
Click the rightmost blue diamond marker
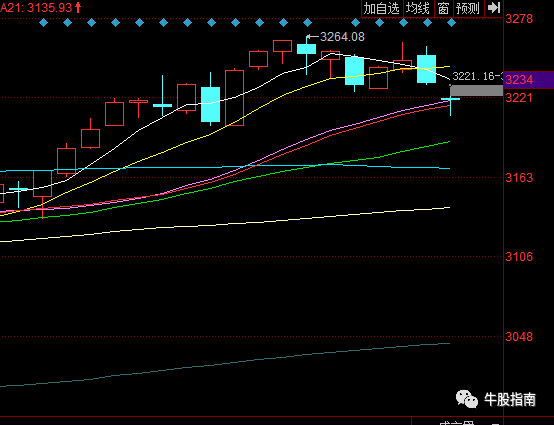click(451, 23)
